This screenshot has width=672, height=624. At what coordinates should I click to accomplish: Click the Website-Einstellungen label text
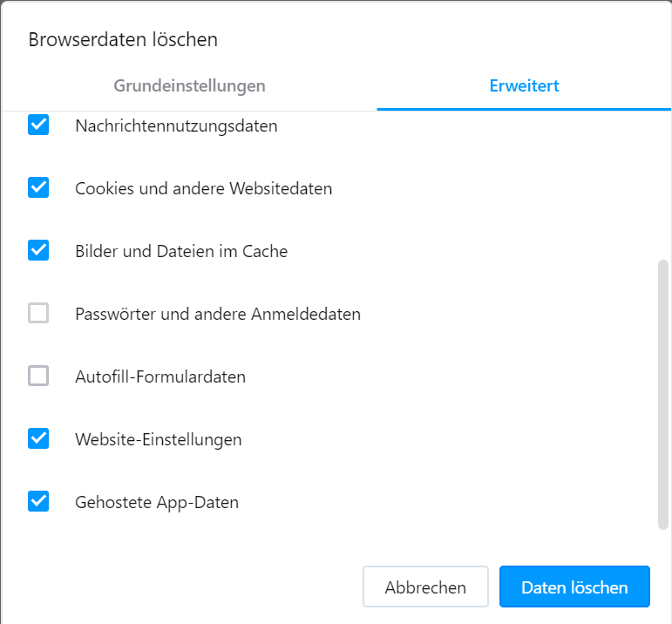(159, 439)
